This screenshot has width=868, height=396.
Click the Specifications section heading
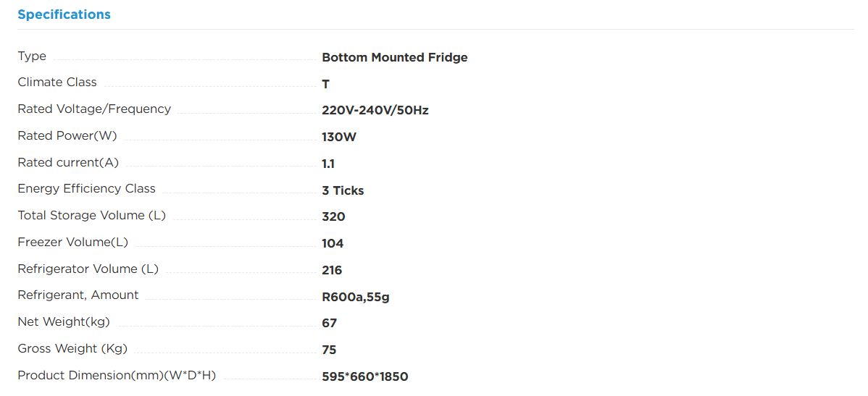(64, 15)
